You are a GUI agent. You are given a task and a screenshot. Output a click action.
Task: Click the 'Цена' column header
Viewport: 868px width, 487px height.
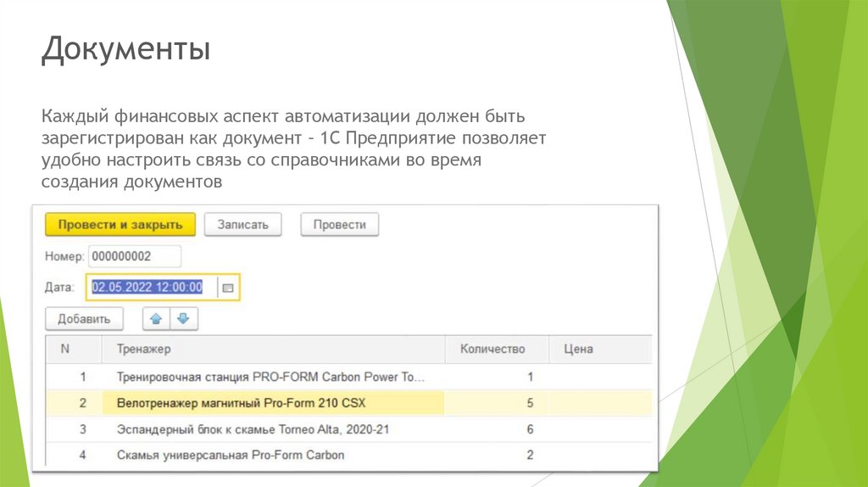pyautogui.click(x=600, y=349)
